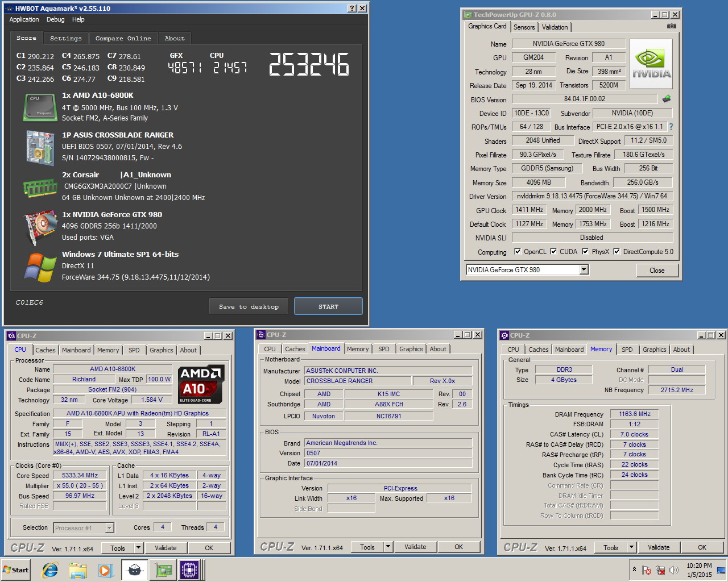
Task: Open the GPU selection dropdown in GPU-Z
Action: (584, 270)
